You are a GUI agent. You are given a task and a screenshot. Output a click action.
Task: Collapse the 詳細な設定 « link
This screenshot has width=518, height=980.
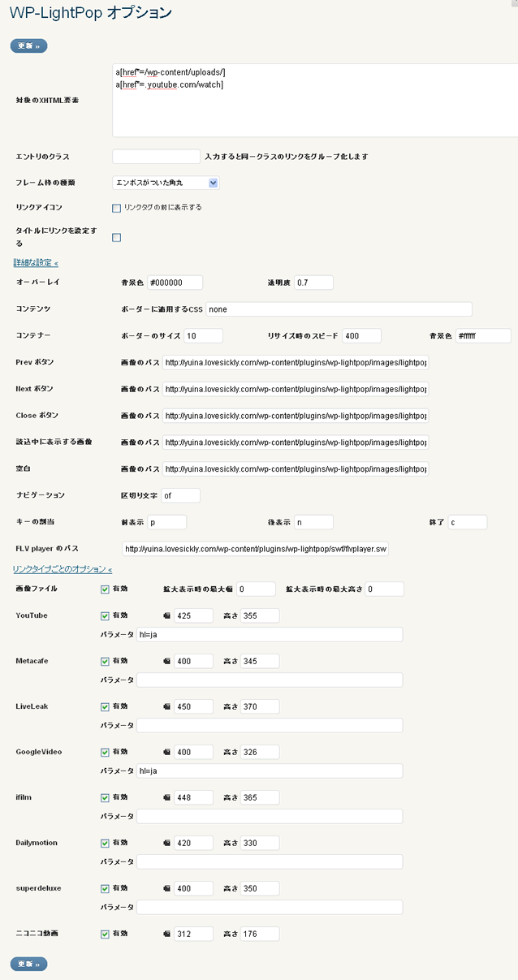36,263
